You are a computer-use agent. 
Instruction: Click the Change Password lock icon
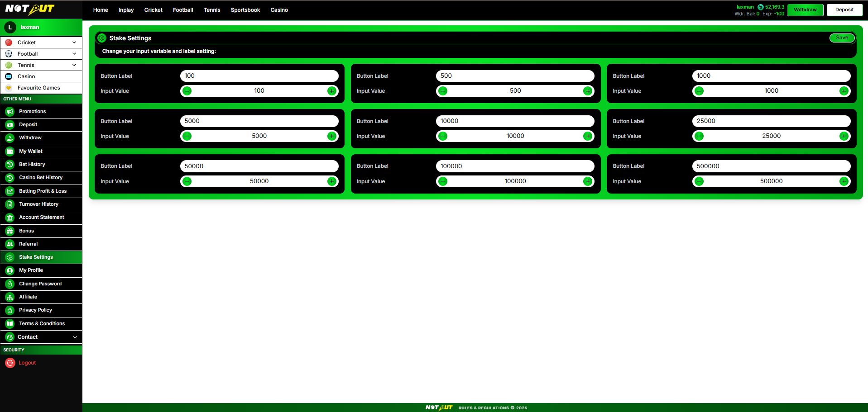[x=10, y=284]
